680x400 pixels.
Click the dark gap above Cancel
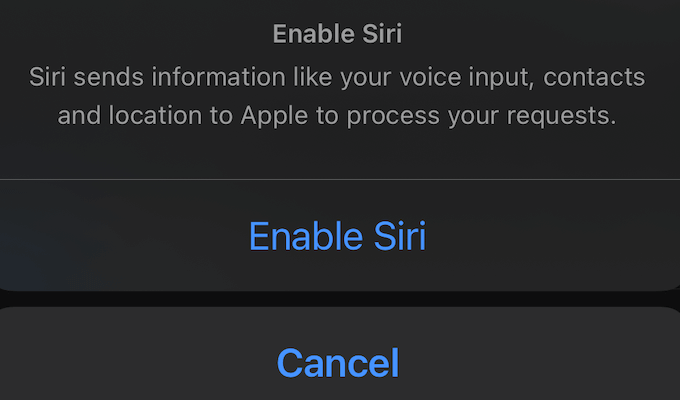pyautogui.click(x=337, y=299)
